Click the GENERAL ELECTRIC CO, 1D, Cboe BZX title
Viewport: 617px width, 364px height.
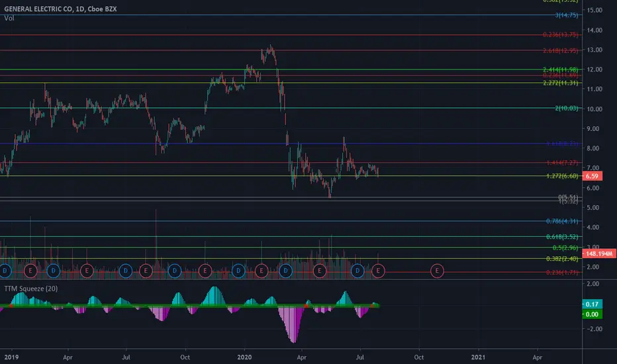60,9
